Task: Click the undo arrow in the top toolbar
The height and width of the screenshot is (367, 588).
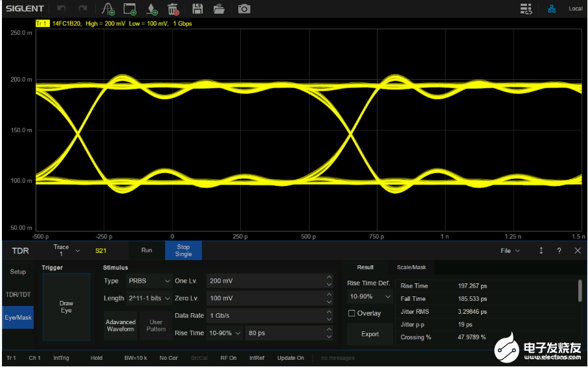Action: click(x=61, y=8)
